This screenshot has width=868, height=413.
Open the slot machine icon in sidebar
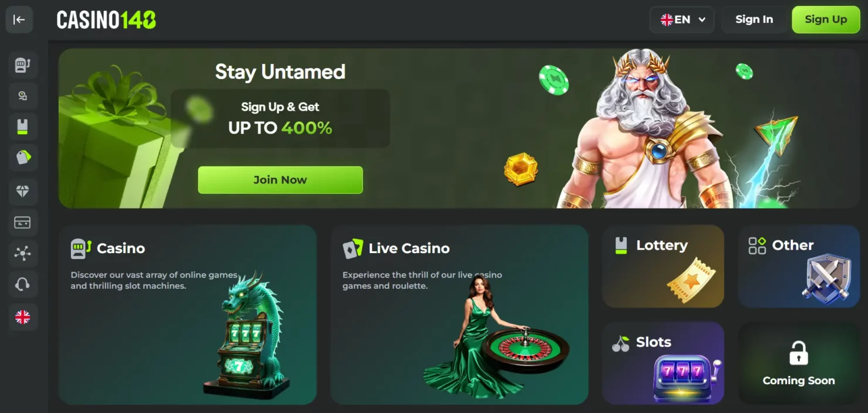(x=23, y=64)
